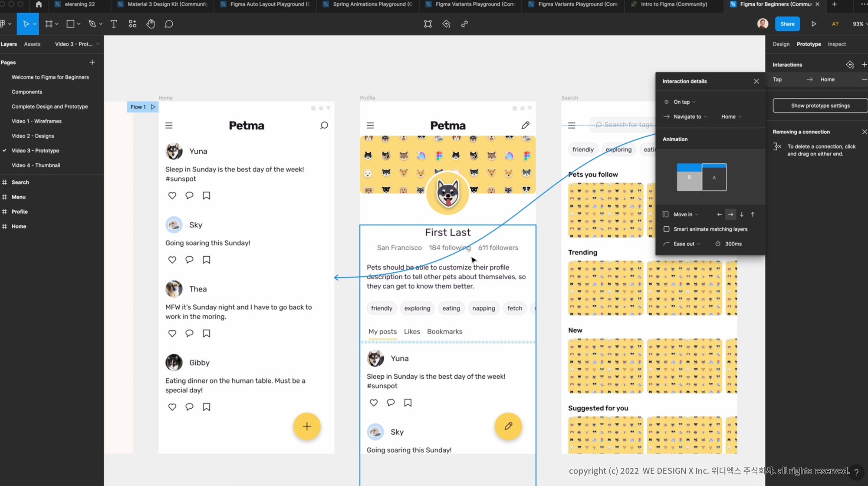Click the Share button
Image resolution: width=868 pixels, height=486 pixels.
pos(787,24)
